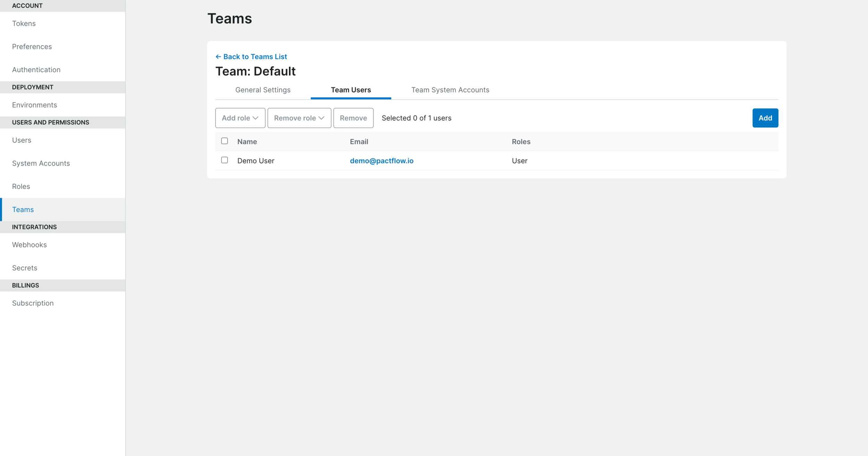Open the Webhooks integrations page
The image size is (868, 456).
[30, 244]
